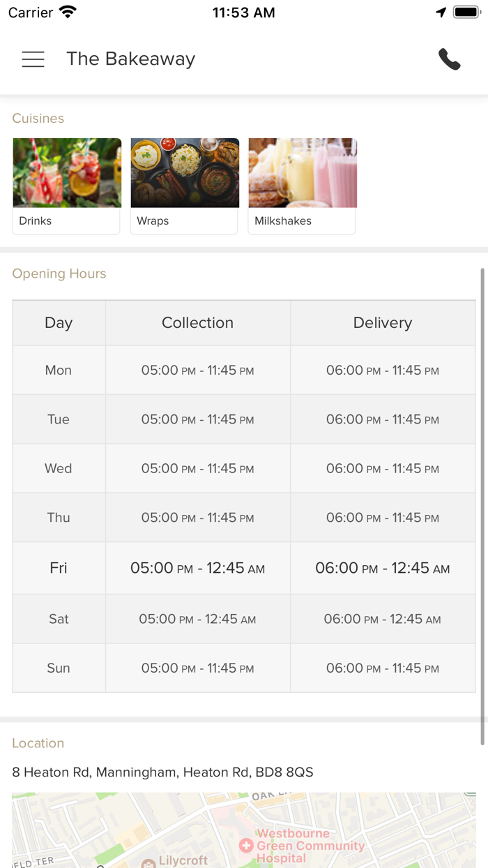Click the location arrow in status bar
Image resolution: width=488 pixels, height=868 pixels.
tap(441, 13)
